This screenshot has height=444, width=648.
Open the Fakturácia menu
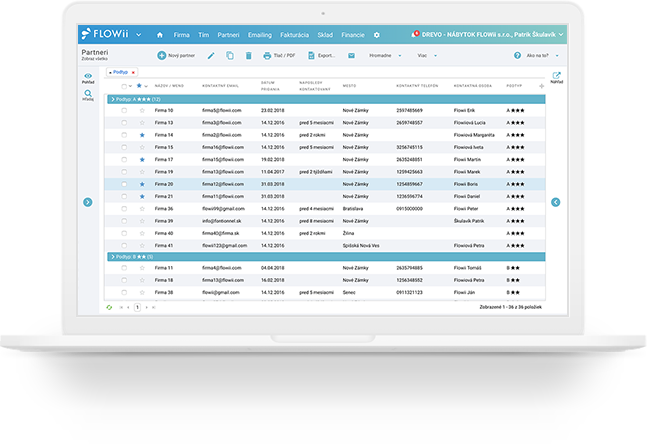[x=294, y=35]
